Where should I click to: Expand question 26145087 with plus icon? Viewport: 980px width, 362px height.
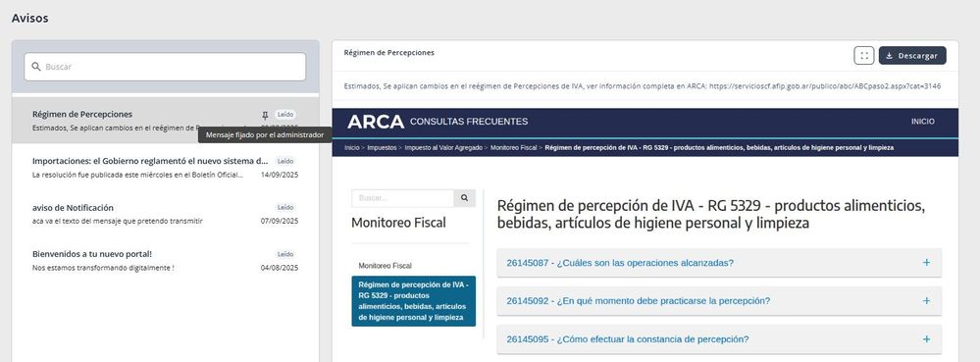[x=926, y=263]
